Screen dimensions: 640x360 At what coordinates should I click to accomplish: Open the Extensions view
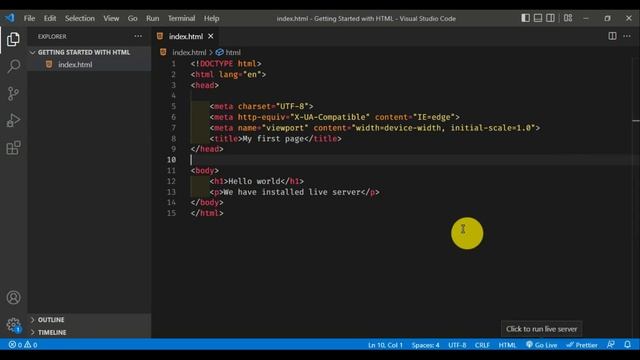pyautogui.click(x=13, y=148)
